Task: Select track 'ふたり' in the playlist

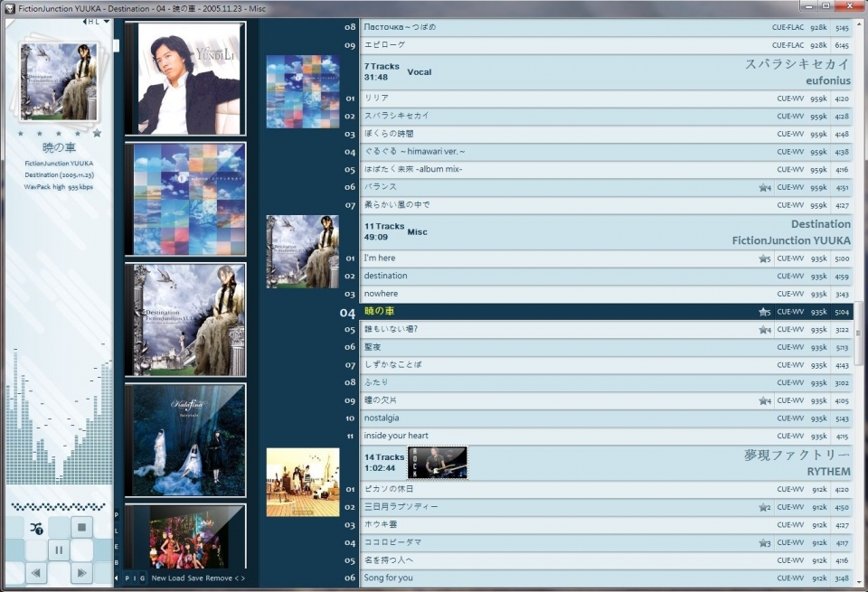Action: coord(606,383)
